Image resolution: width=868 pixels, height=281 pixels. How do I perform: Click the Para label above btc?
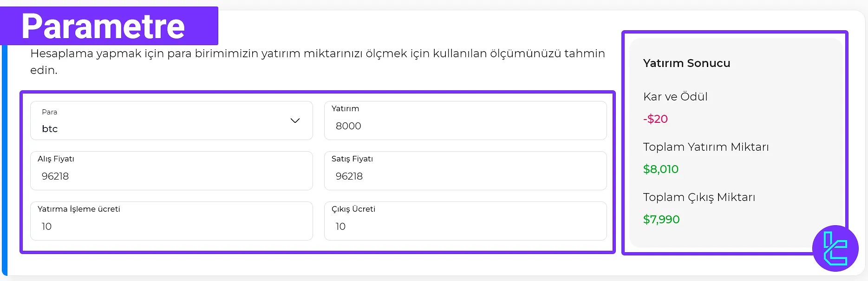click(50, 112)
